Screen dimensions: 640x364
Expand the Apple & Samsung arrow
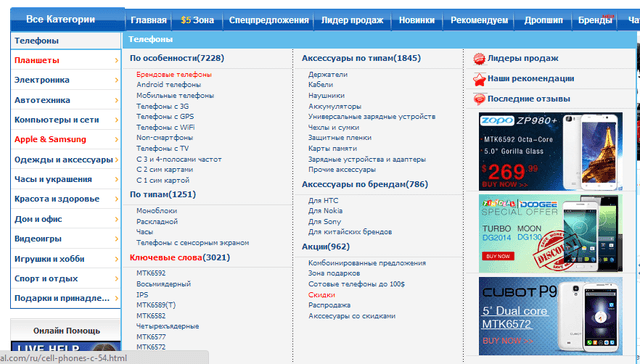116,140
